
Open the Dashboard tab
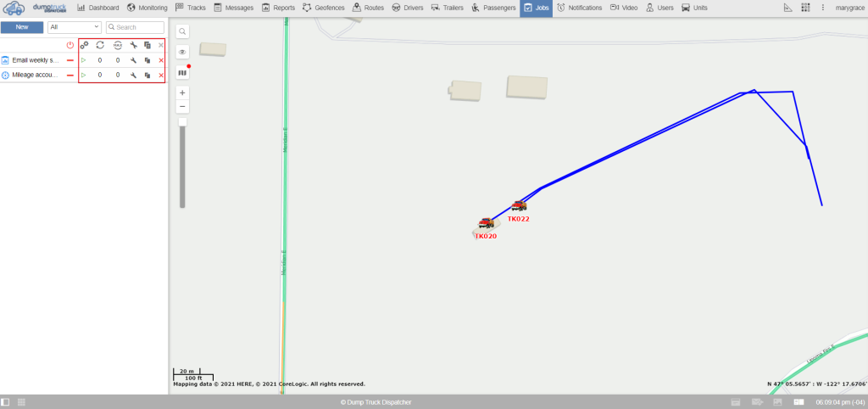click(x=97, y=8)
